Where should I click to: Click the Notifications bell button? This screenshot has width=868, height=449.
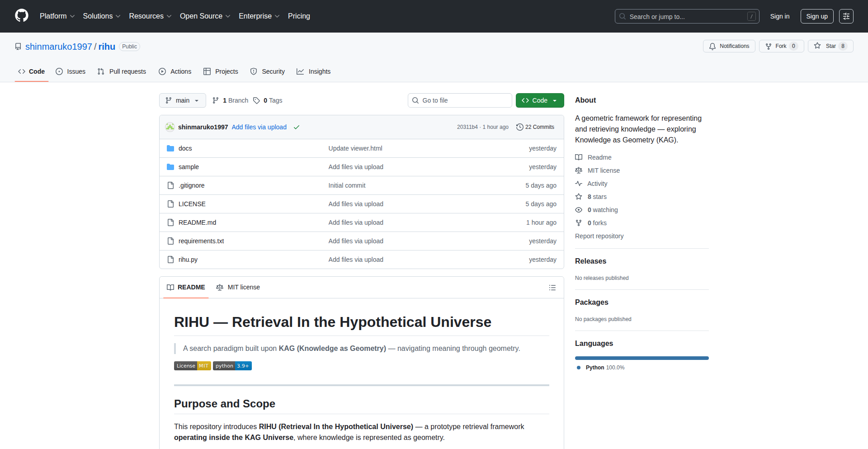pyautogui.click(x=729, y=46)
